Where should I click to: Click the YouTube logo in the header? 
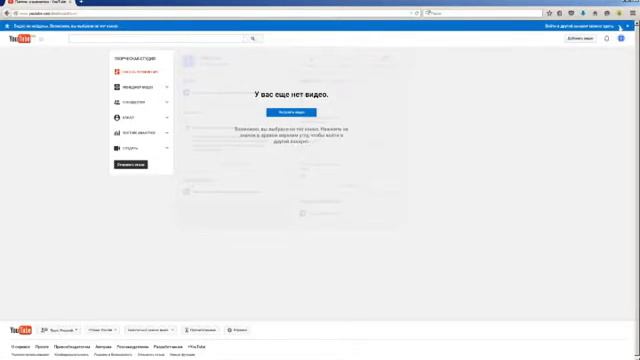[x=20, y=39]
